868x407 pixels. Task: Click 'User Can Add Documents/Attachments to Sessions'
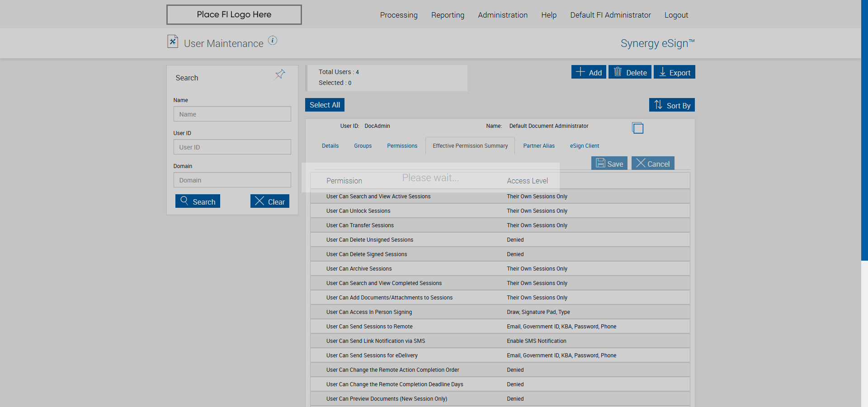389,298
